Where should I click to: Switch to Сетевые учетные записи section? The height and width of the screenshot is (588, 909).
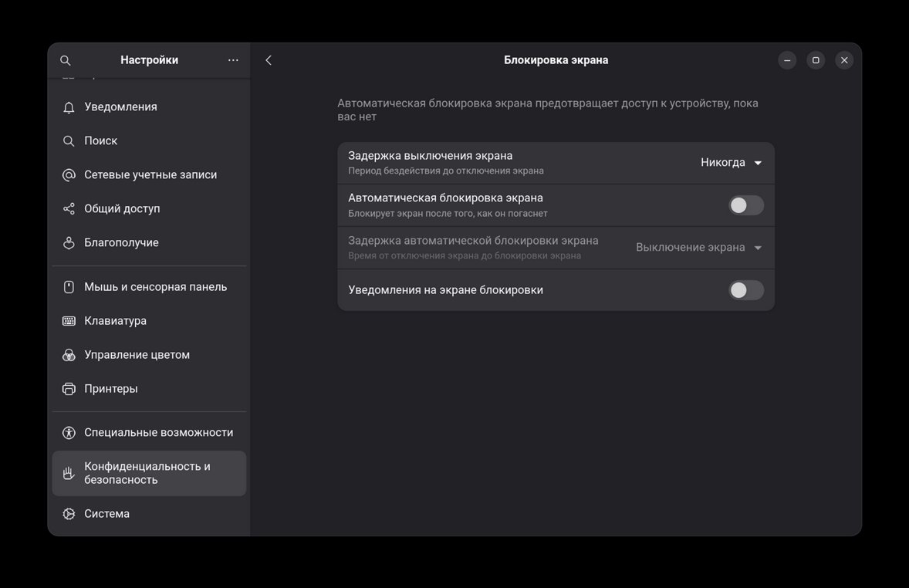(x=150, y=174)
